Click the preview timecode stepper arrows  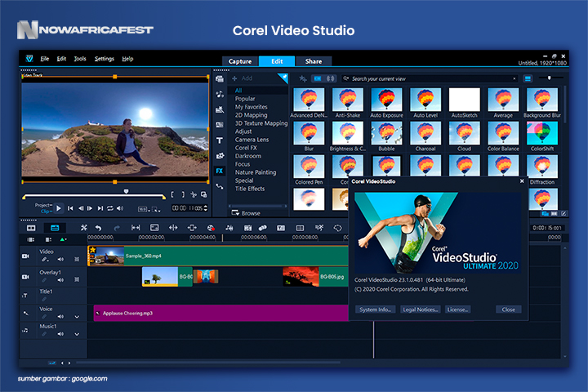206,208
